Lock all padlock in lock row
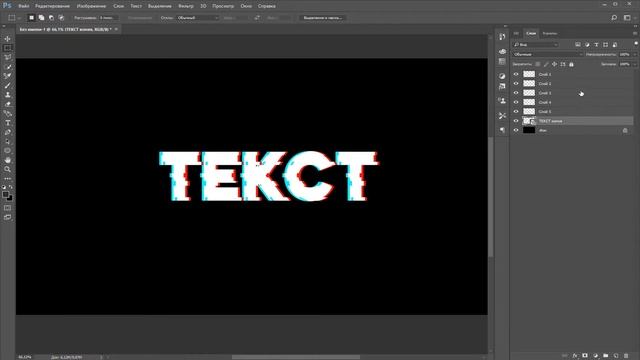 571,64
